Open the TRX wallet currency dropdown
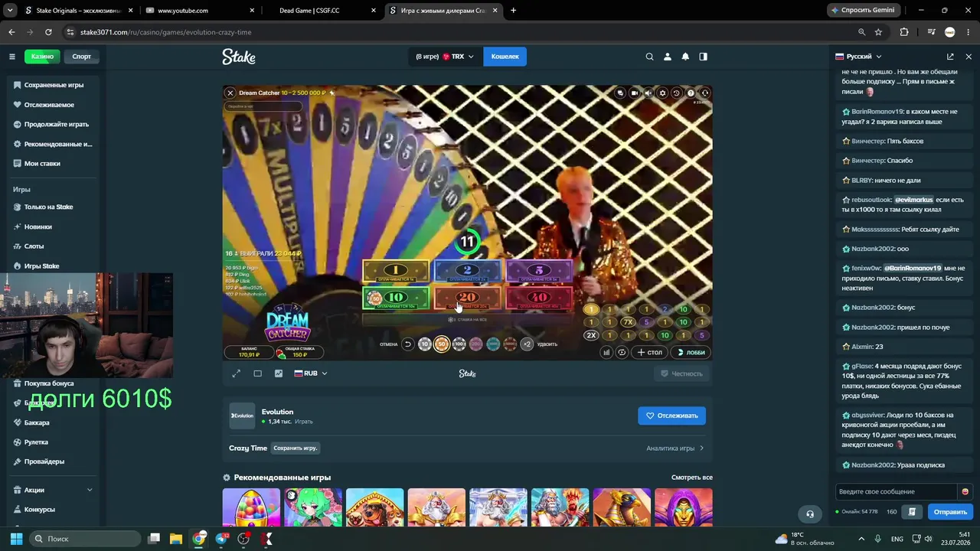The height and width of the screenshot is (551, 980). click(x=445, y=57)
